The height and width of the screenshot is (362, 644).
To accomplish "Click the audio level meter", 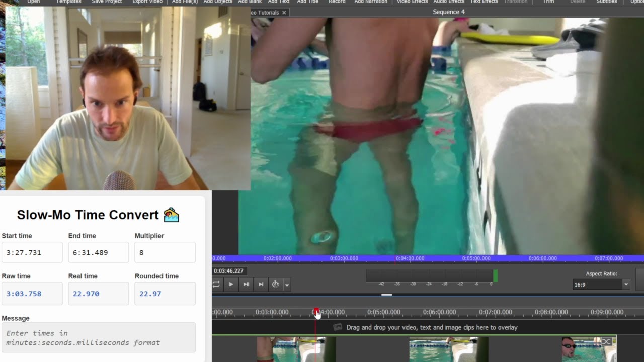I will point(432,276).
